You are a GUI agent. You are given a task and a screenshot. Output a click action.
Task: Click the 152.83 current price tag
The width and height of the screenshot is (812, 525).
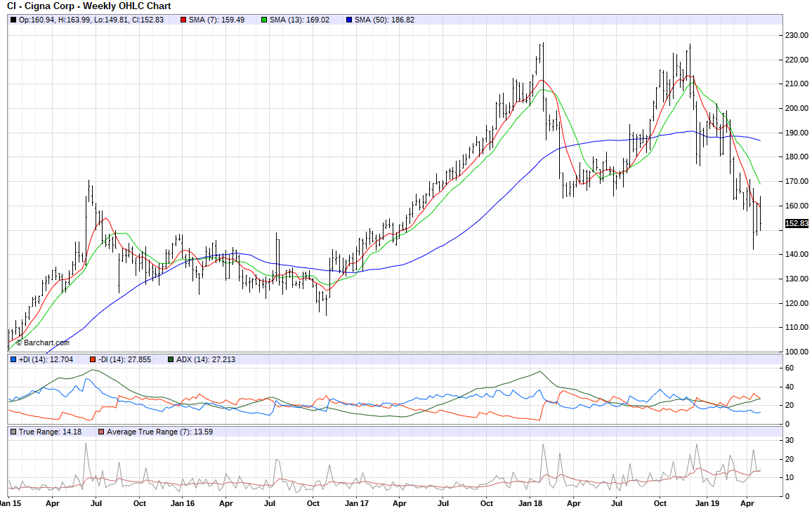coord(797,223)
